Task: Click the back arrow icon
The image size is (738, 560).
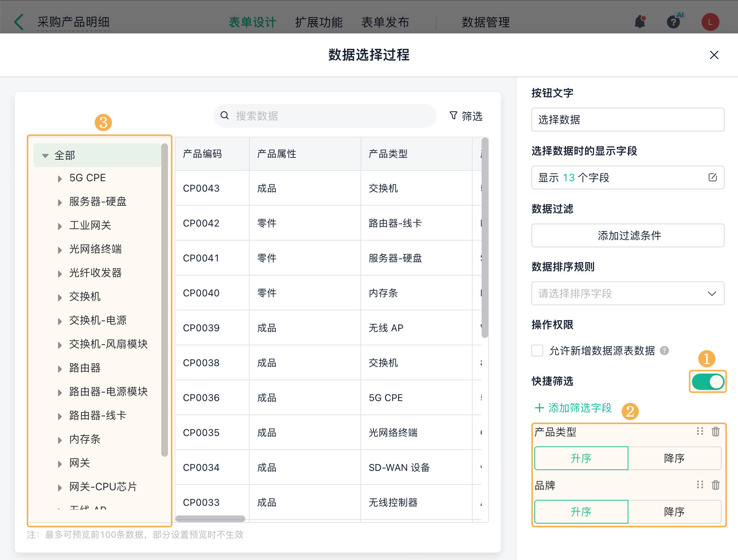Action: pyautogui.click(x=19, y=22)
